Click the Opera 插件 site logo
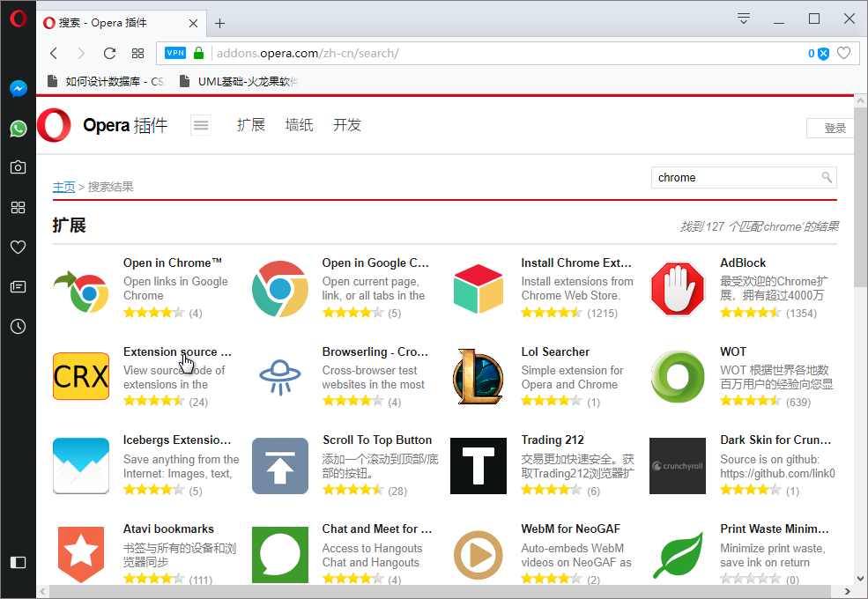868x599 pixels. point(102,125)
